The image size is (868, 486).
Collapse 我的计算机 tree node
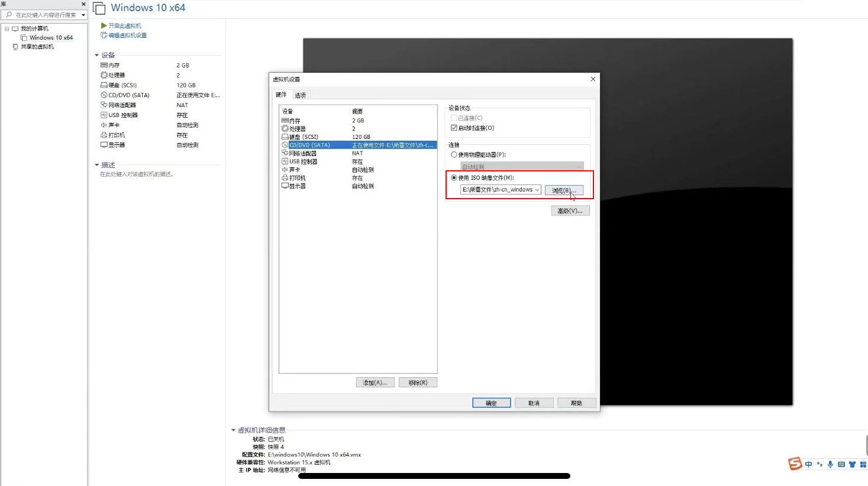click(7, 28)
